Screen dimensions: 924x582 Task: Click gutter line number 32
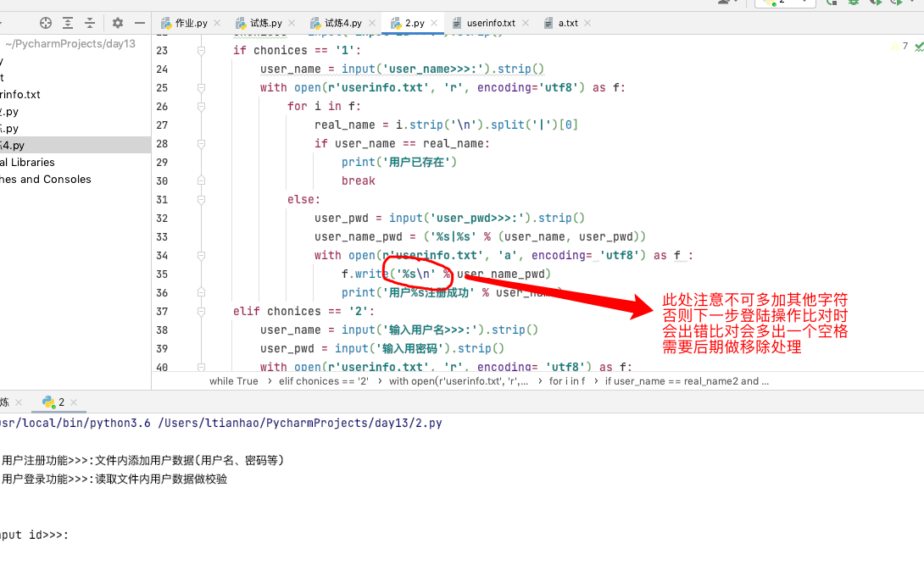click(162, 219)
